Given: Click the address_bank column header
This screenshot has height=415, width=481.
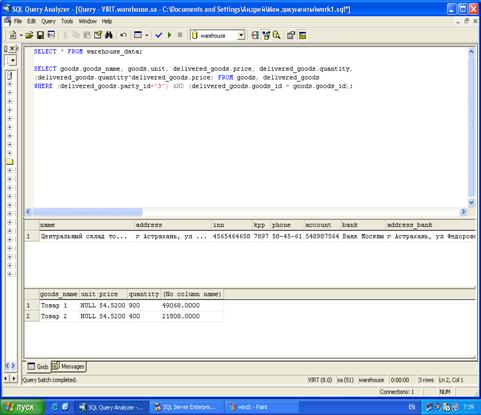Looking at the screenshot, I should [x=409, y=225].
